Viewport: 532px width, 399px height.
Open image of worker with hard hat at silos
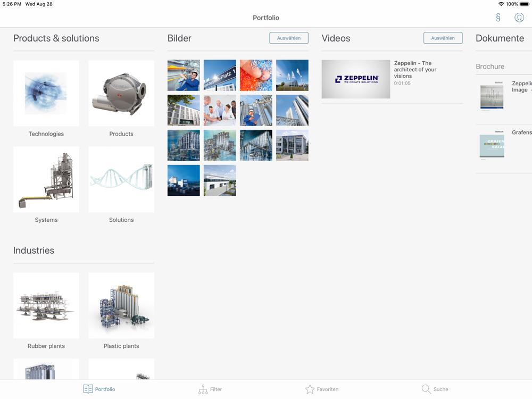coord(256,110)
